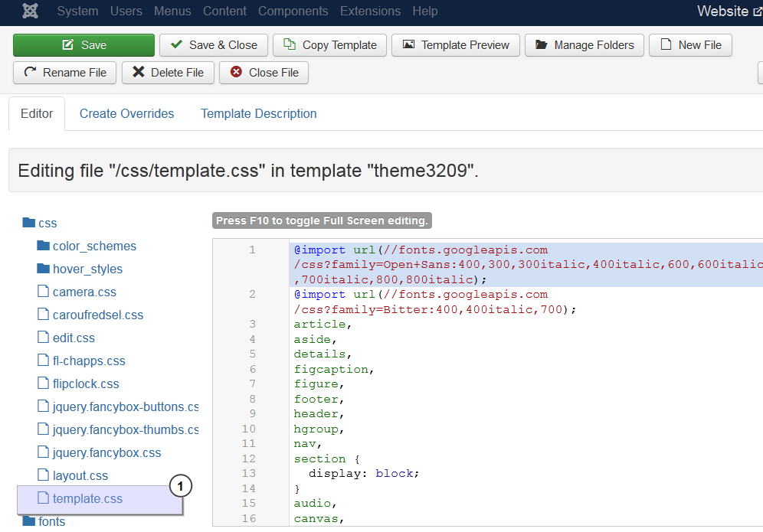Click the template.css file icon

[44, 498]
